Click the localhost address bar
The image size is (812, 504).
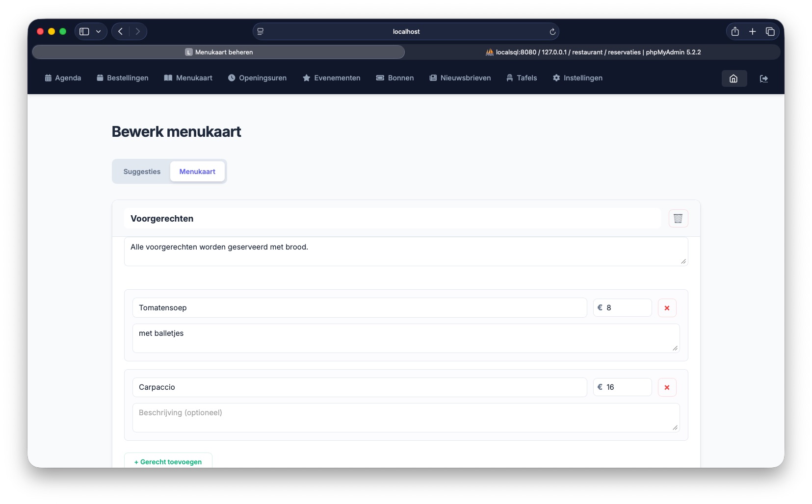406,31
